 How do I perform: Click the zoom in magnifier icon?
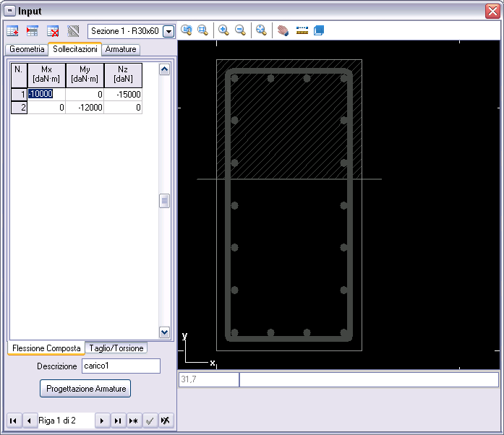(x=223, y=30)
